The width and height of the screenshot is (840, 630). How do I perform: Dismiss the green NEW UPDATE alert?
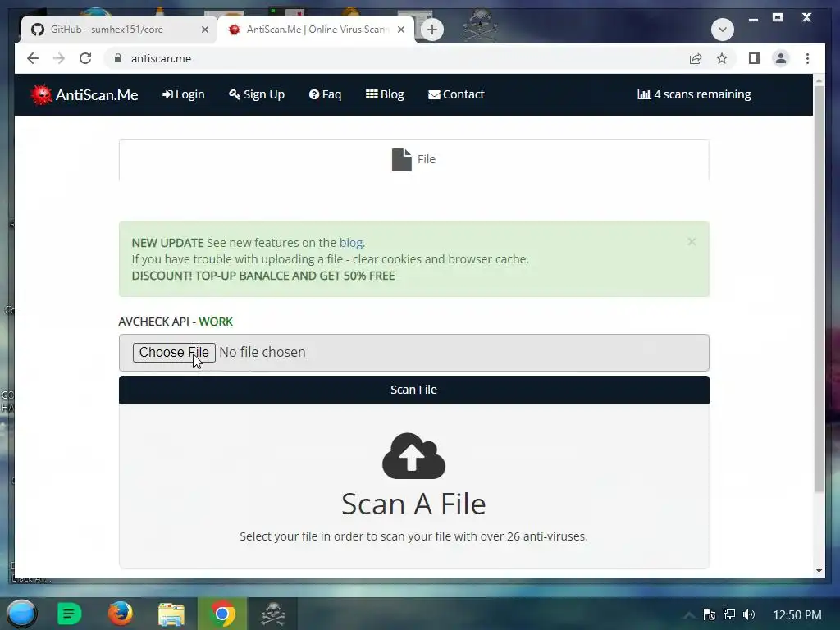(x=692, y=242)
